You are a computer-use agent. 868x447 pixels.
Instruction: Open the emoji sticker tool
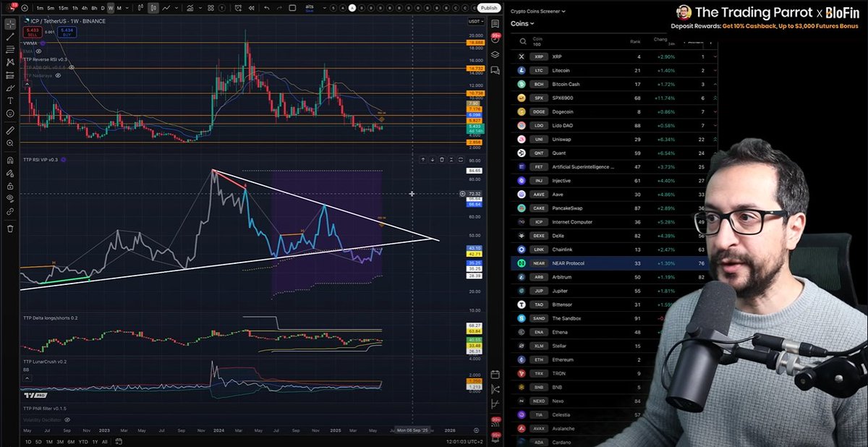coord(10,114)
